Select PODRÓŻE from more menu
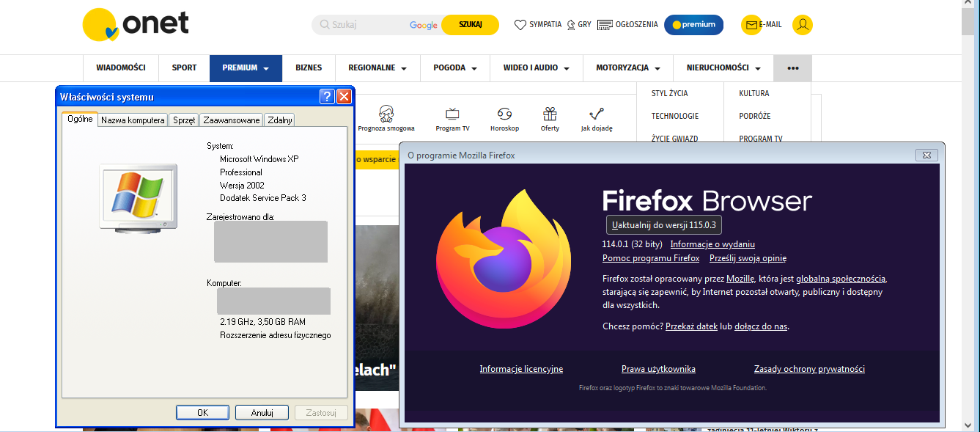 pyautogui.click(x=755, y=116)
